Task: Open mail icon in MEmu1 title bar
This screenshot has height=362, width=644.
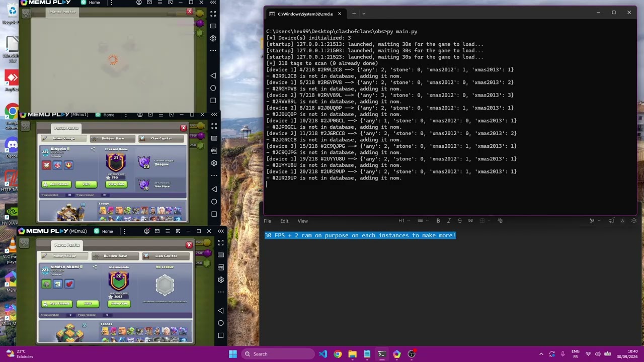Action: click(150, 115)
